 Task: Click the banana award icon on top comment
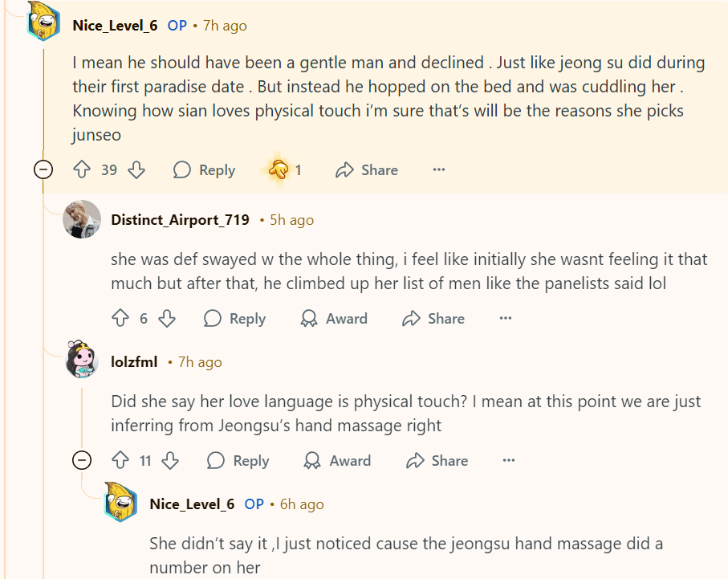point(279,169)
